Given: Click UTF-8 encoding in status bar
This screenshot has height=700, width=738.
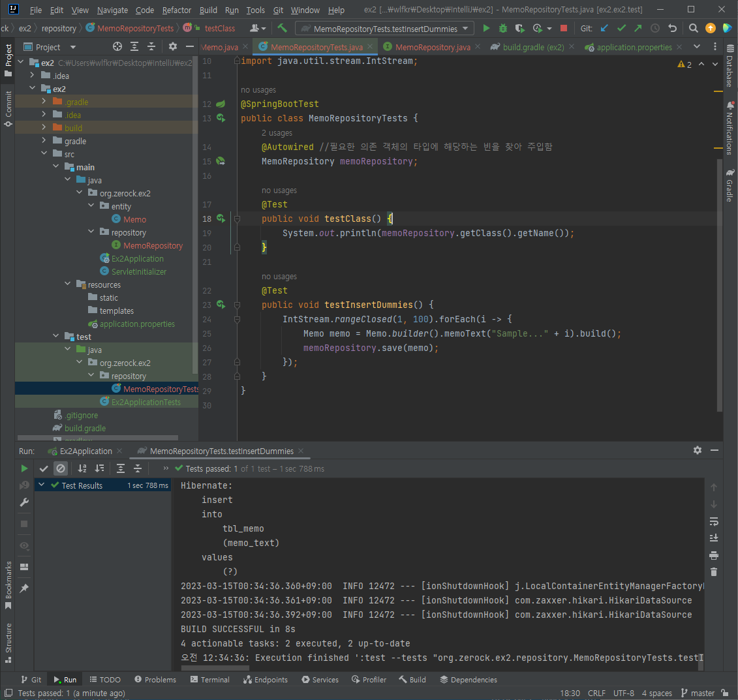Looking at the screenshot, I should coord(624,693).
